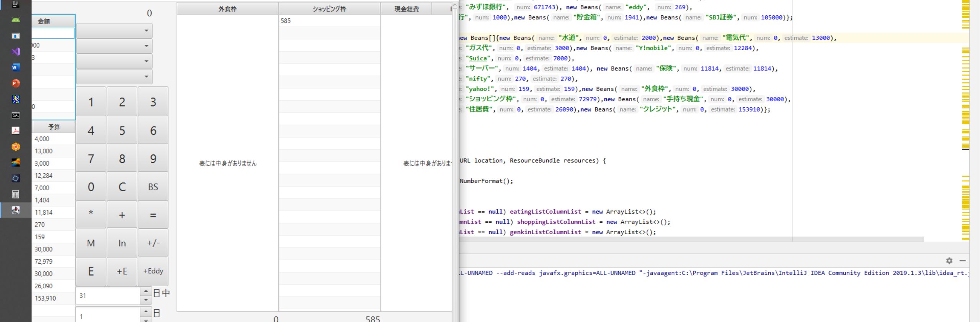
Task: Decrease the 日中 spinner value of 31
Action: point(146,300)
